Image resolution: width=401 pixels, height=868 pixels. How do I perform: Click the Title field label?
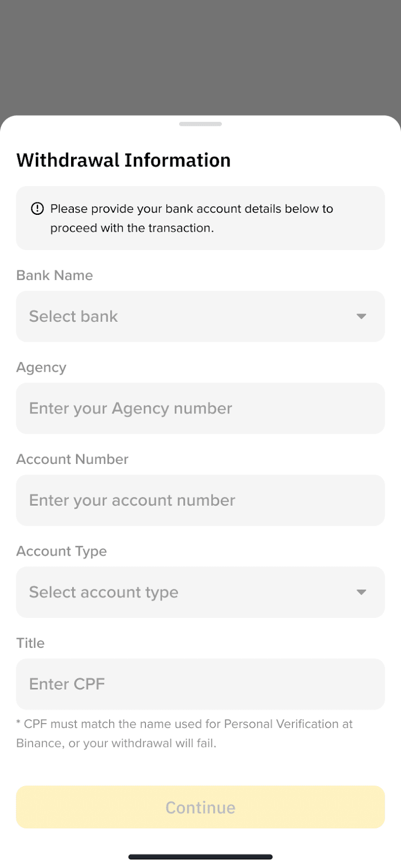(30, 643)
